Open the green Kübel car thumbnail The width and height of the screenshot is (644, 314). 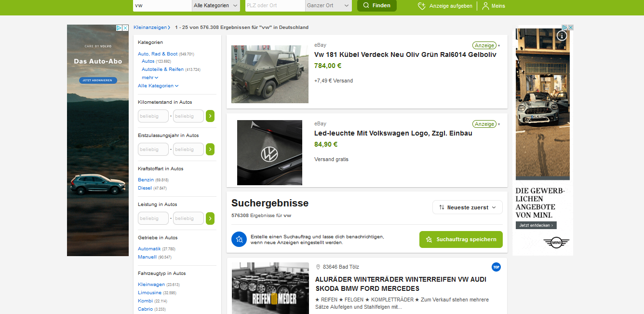pyautogui.click(x=270, y=74)
